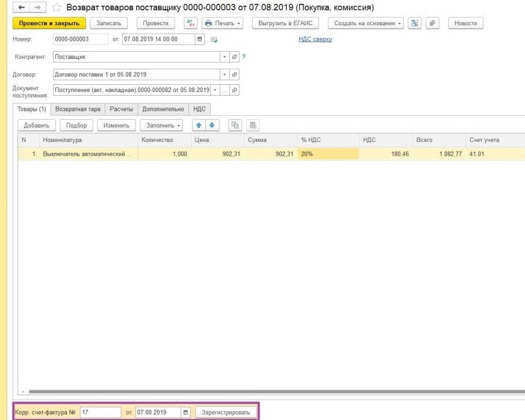Expand the Контрагент dropdown list
525x420 pixels.
coord(225,57)
